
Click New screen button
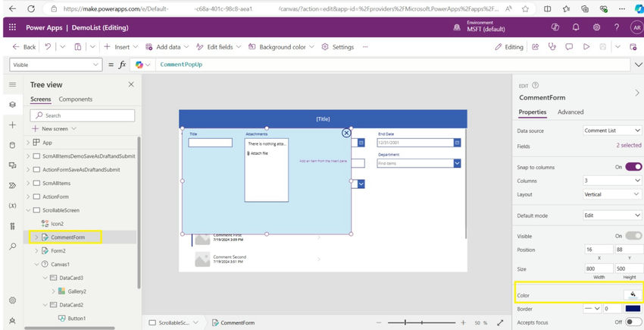55,129
